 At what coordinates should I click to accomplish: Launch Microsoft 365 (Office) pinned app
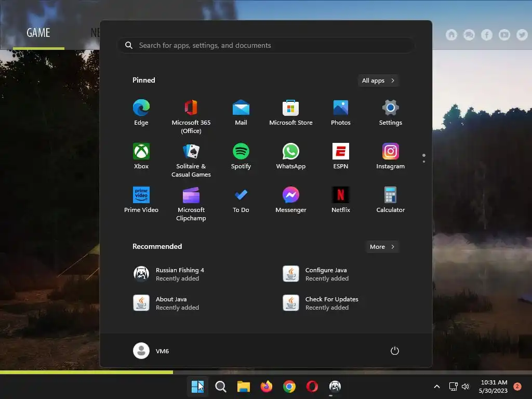[191, 117]
